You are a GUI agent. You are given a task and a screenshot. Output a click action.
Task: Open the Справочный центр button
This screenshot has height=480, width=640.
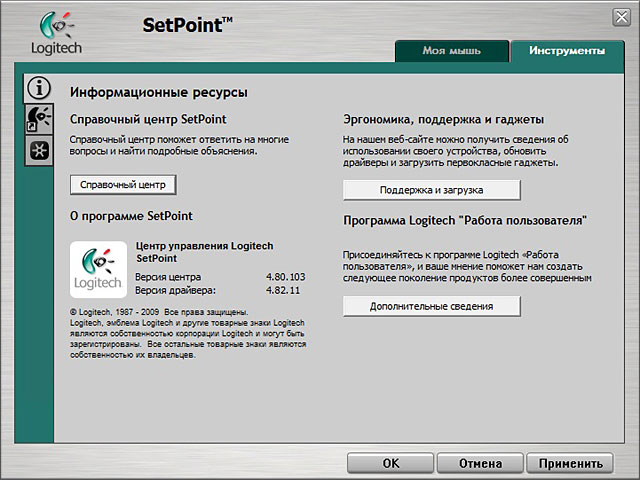[123, 185]
